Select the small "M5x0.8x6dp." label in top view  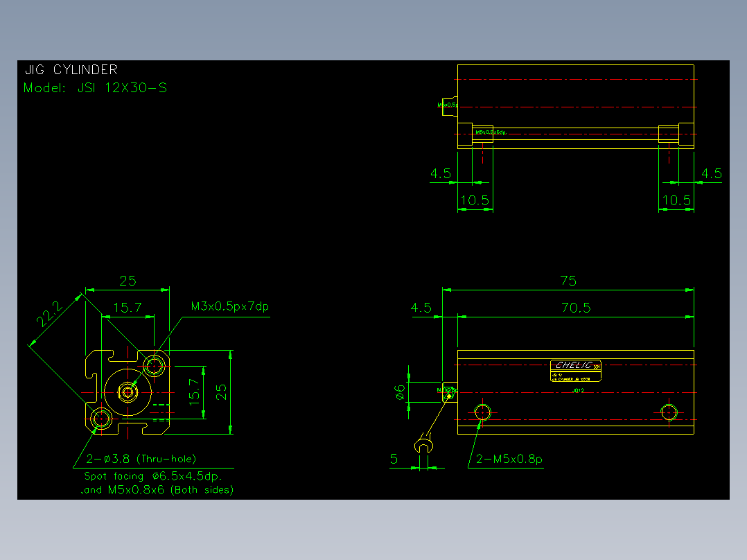[x=491, y=132]
